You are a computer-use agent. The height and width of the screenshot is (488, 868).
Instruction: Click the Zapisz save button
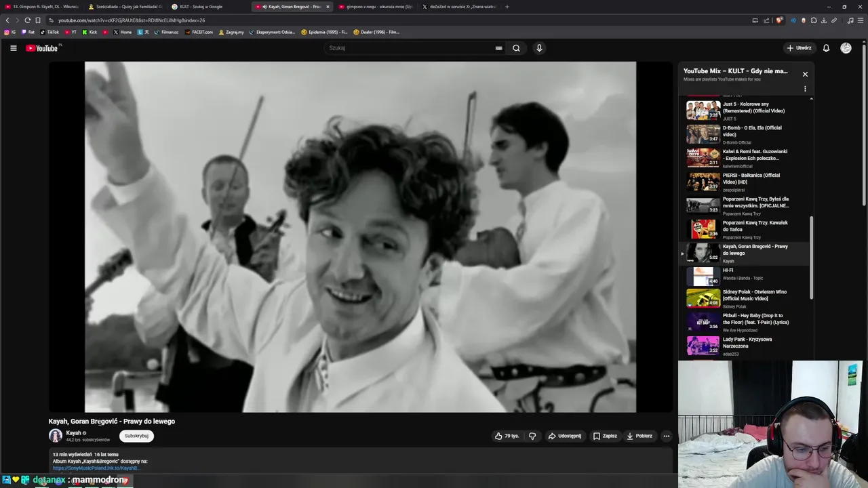coord(605,436)
